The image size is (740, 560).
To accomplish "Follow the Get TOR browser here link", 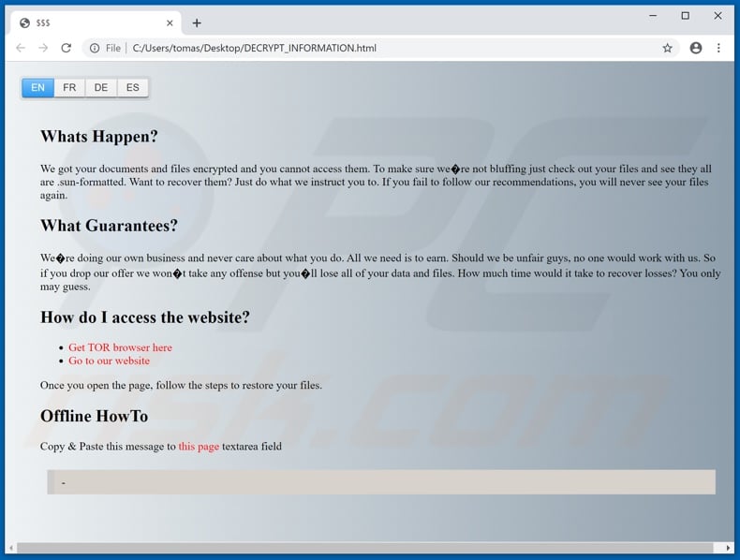I will coord(120,347).
